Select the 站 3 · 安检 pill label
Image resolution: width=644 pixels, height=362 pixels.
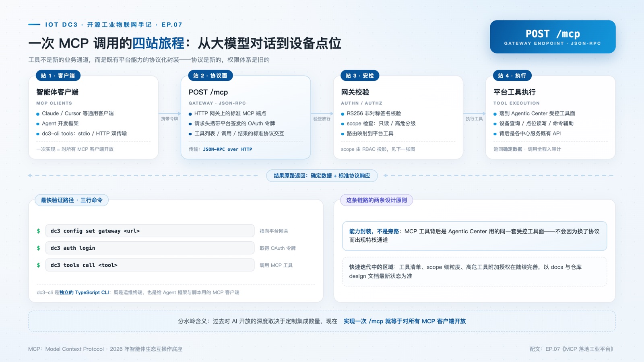[x=360, y=76]
